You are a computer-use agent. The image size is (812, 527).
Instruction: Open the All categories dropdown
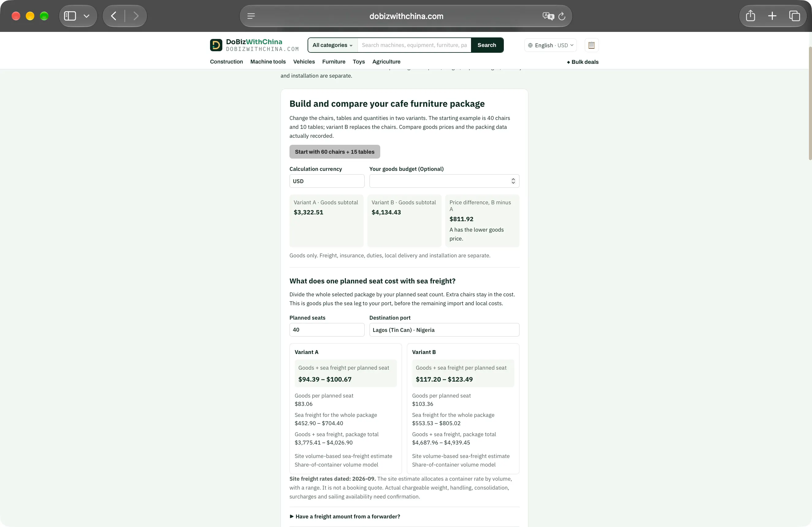pos(333,45)
